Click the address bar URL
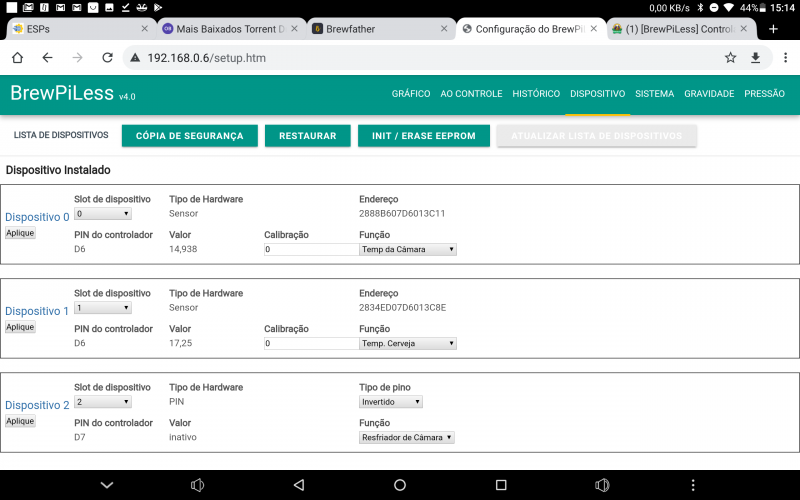This screenshot has height=500, width=800. (207, 58)
